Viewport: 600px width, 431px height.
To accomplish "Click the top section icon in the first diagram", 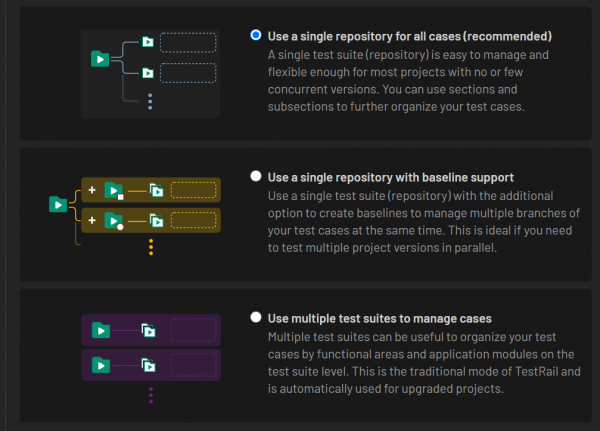I will (147, 42).
